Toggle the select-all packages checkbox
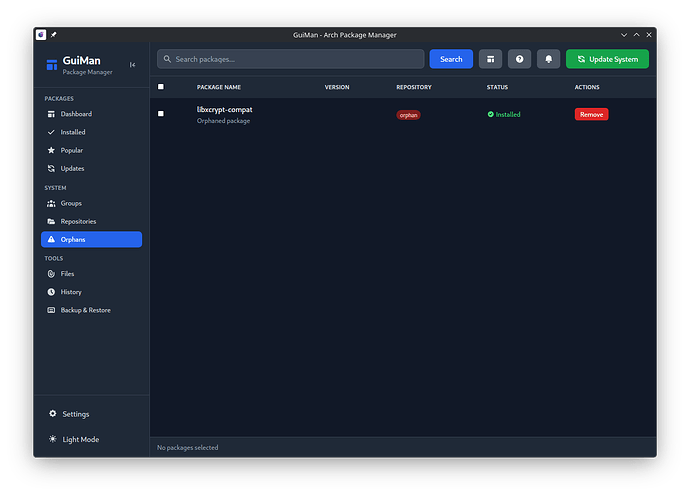The image size is (690, 497). (161, 87)
